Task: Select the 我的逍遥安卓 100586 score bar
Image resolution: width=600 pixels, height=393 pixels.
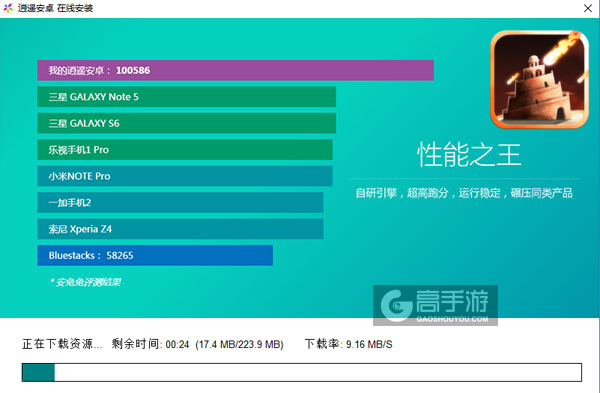Action: click(x=235, y=70)
